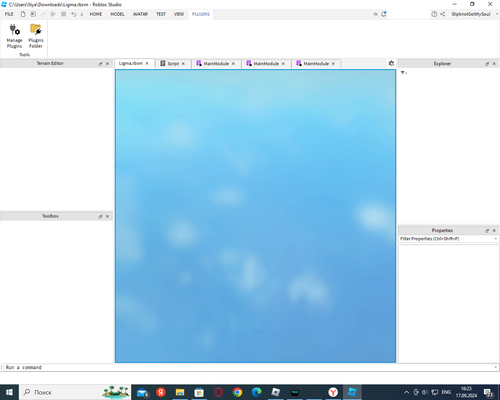This screenshot has width=500, height=400.
Task: Switch to the Script tab
Action: click(x=173, y=63)
